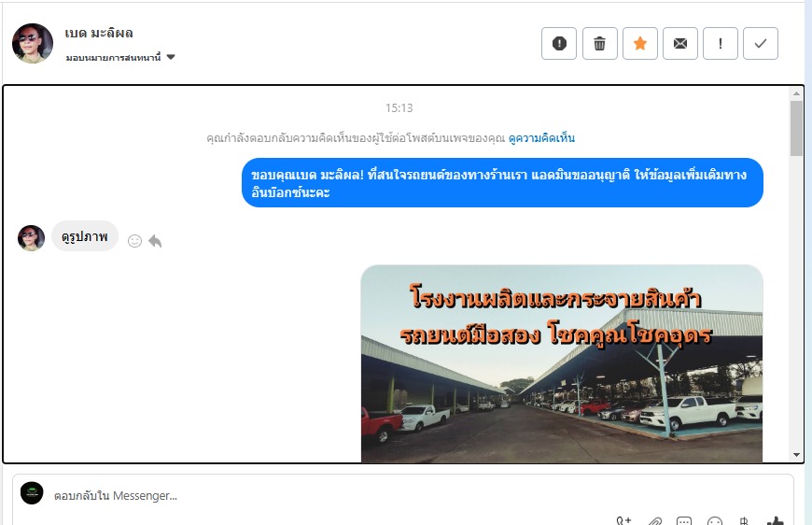Mark conversation unread with envelope icon
This screenshot has width=812, height=525.
[680, 44]
